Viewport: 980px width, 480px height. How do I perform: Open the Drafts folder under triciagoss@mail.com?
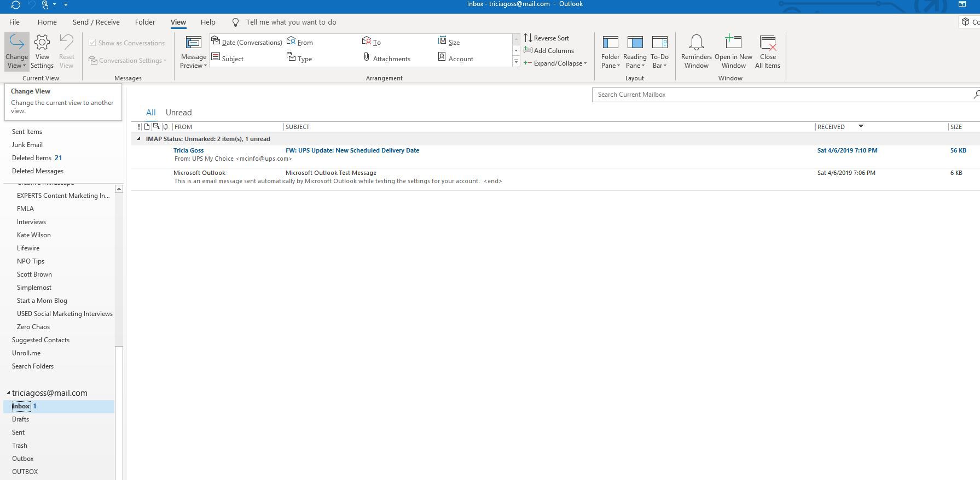coord(20,419)
